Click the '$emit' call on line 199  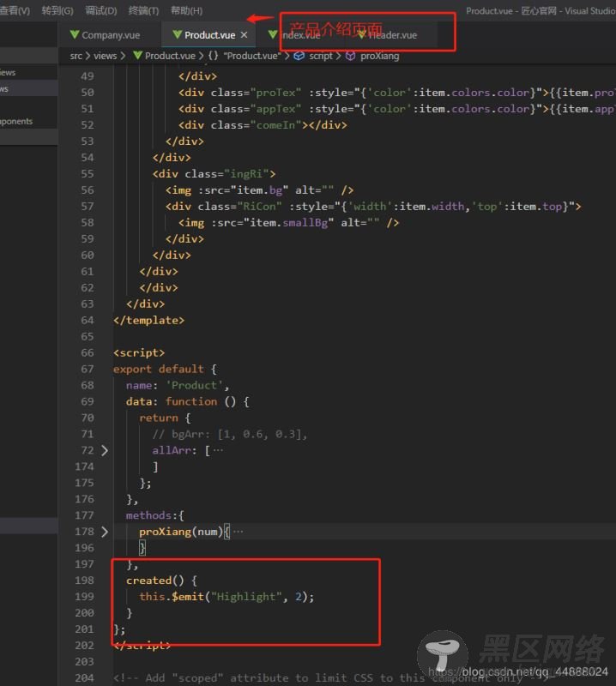(x=188, y=597)
